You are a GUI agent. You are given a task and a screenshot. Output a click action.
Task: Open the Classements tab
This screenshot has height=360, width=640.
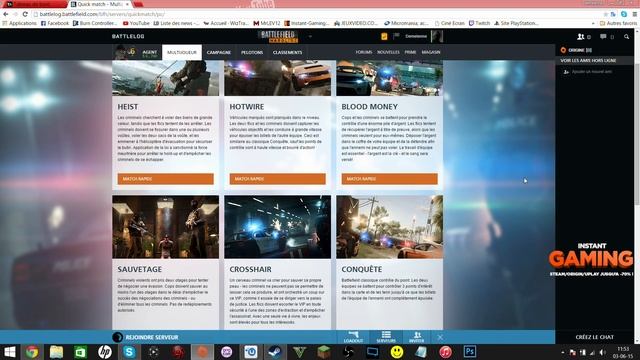coord(287,52)
